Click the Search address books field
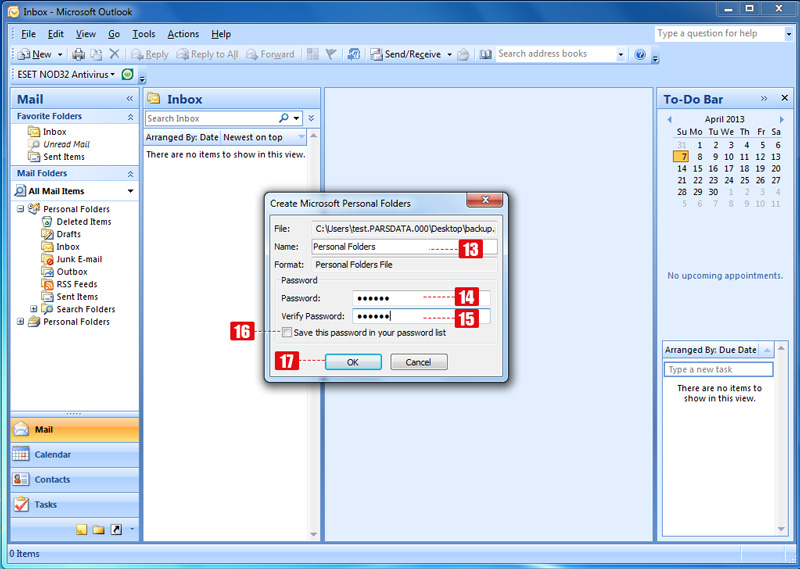The height and width of the screenshot is (569, 800). 555,54
